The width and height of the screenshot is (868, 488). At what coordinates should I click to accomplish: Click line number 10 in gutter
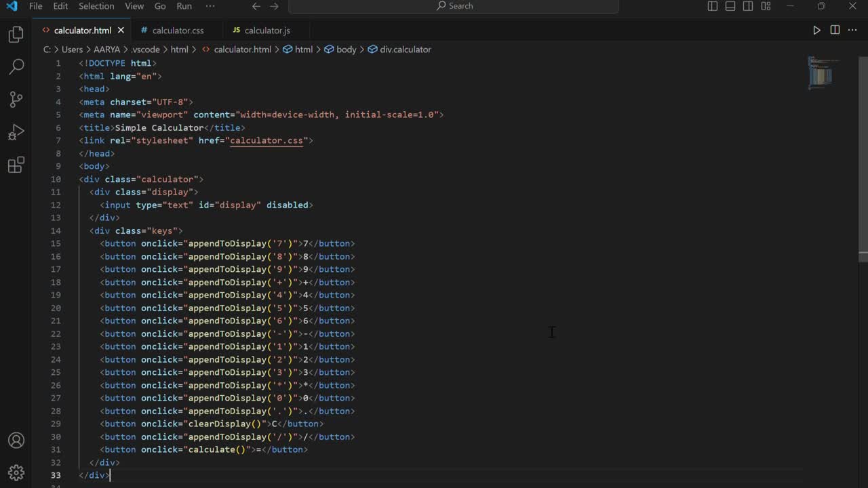click(x=56, y=179)
